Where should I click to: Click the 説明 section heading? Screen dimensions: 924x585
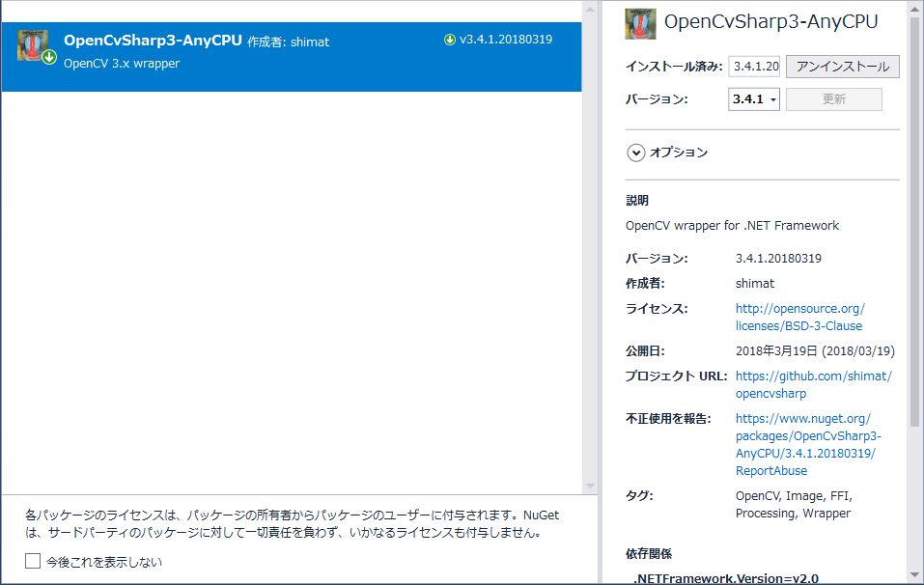tap(637, 200)
